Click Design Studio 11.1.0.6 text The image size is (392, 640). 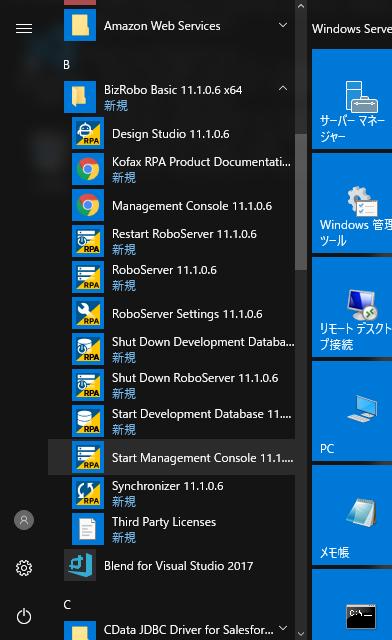pos(171,134)
